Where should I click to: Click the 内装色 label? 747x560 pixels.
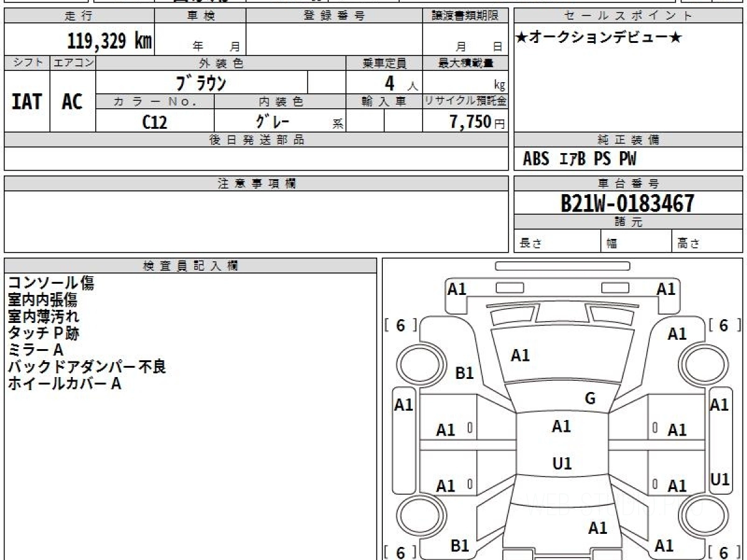click(280, 101)
